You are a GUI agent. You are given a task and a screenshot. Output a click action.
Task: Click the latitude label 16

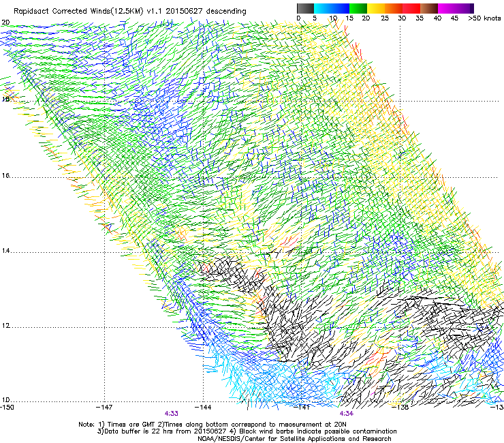point(5,175)
